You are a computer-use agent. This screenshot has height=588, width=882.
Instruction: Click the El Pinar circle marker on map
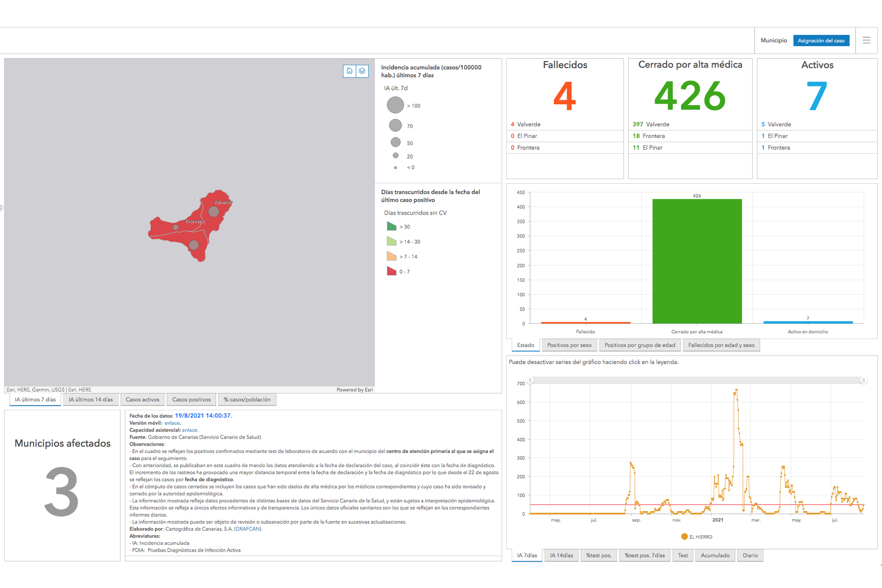[194, 245]
